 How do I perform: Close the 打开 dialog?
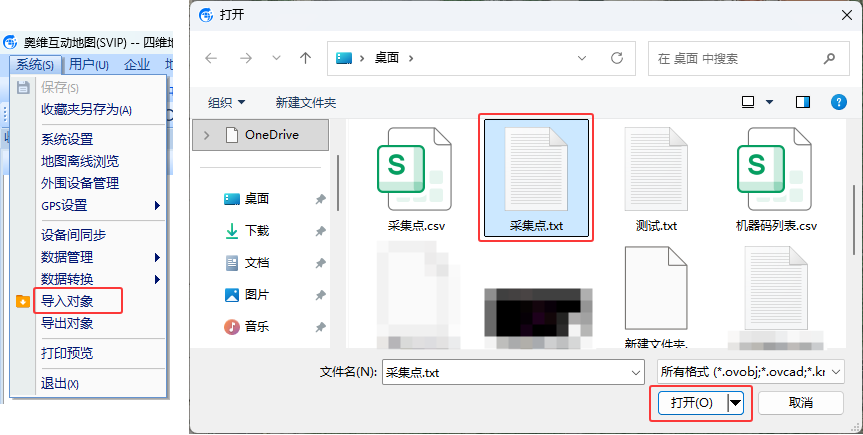coord(847,15)
